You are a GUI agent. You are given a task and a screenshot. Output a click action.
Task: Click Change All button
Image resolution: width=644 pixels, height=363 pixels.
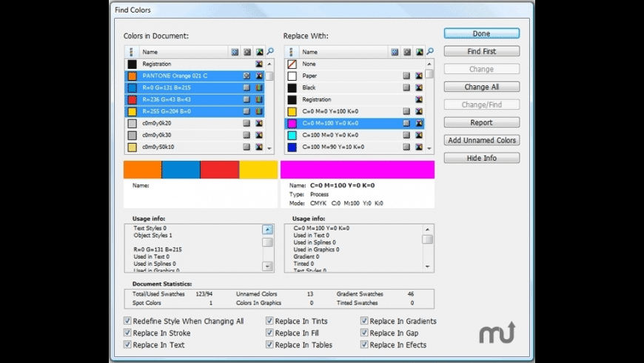coord(482,87)
